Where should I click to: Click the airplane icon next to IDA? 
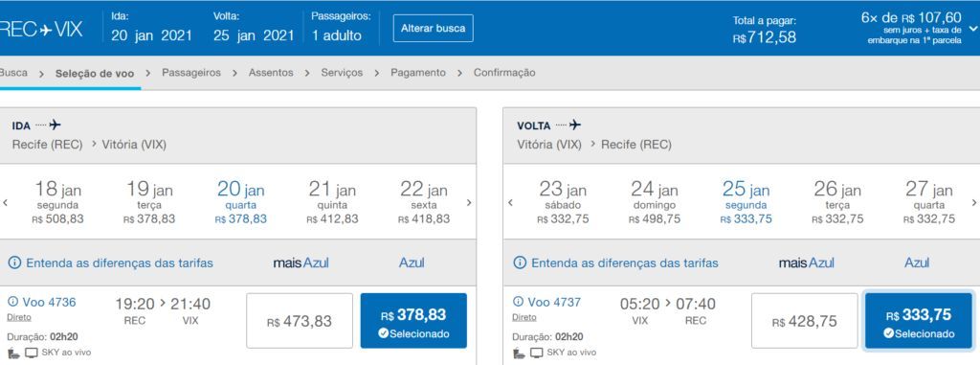click(x=55, y=125)
